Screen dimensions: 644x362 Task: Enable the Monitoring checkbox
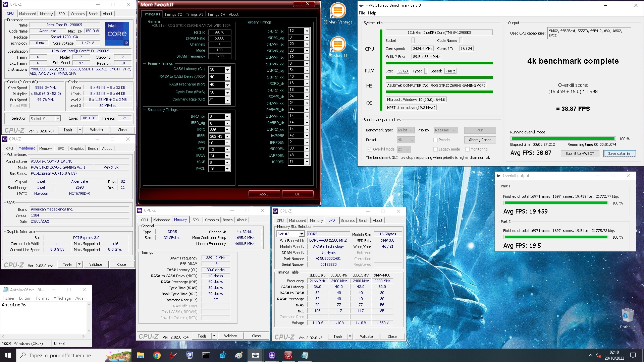coord(467,149)
